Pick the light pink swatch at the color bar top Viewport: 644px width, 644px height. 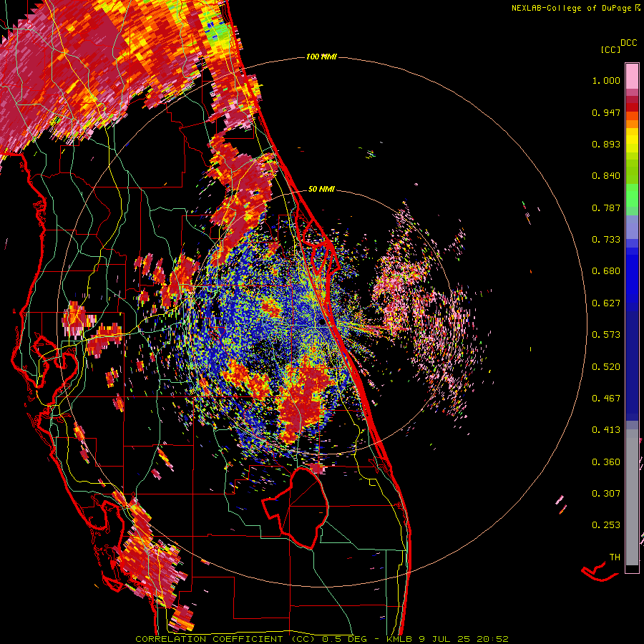[x=632, y=76]
